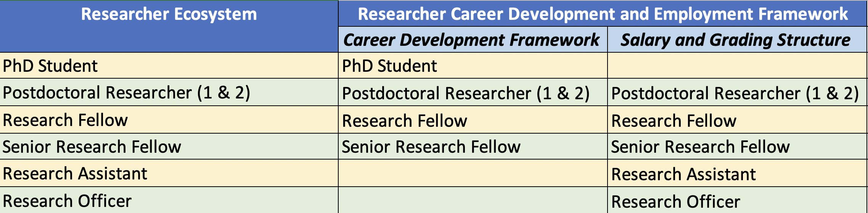Click the Researcher Ecosystem header cell
This screenshot has width=868, height=213.
[169, 26]
